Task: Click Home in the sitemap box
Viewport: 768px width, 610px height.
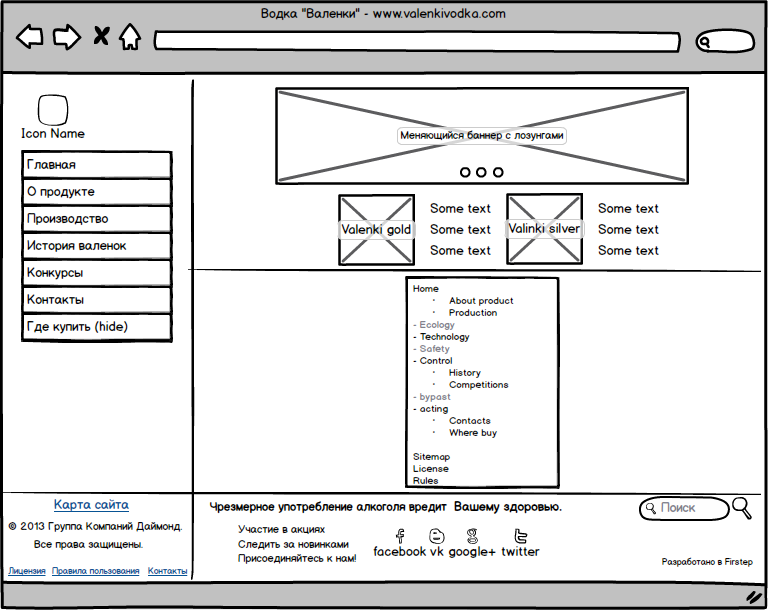Action: coord(426,289)
